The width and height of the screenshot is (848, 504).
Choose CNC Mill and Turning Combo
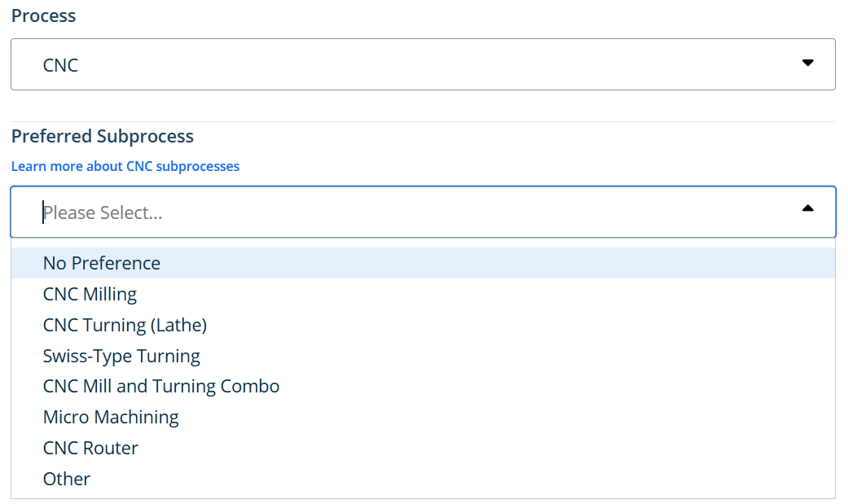(x=160, y=386)
